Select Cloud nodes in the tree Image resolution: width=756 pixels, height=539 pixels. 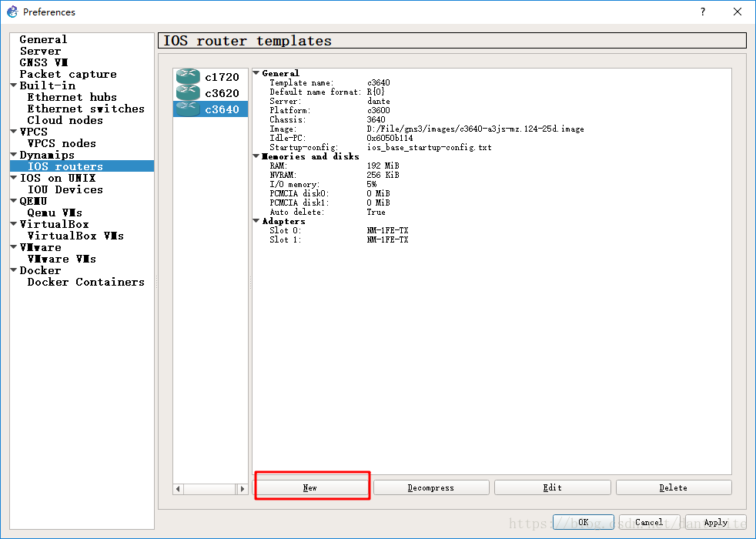65,121
